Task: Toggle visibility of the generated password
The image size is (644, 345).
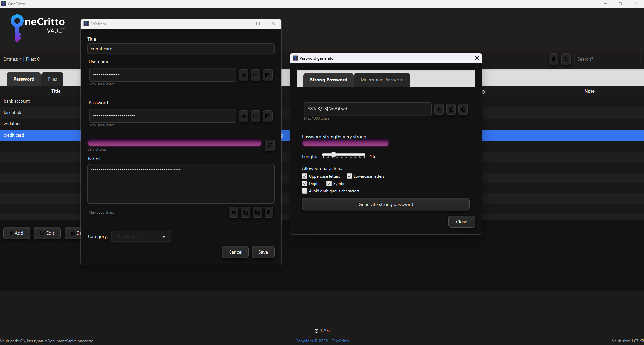Action: point(439,109)
